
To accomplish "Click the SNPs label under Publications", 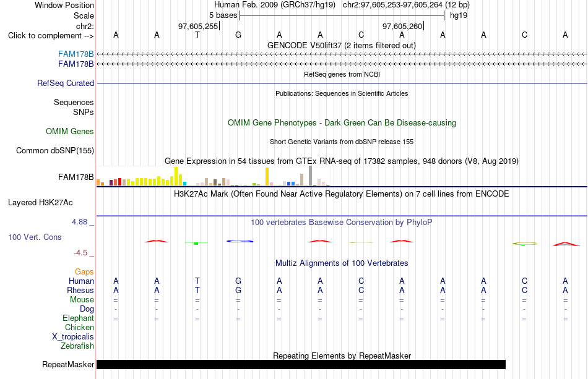I will coord(84,112).
